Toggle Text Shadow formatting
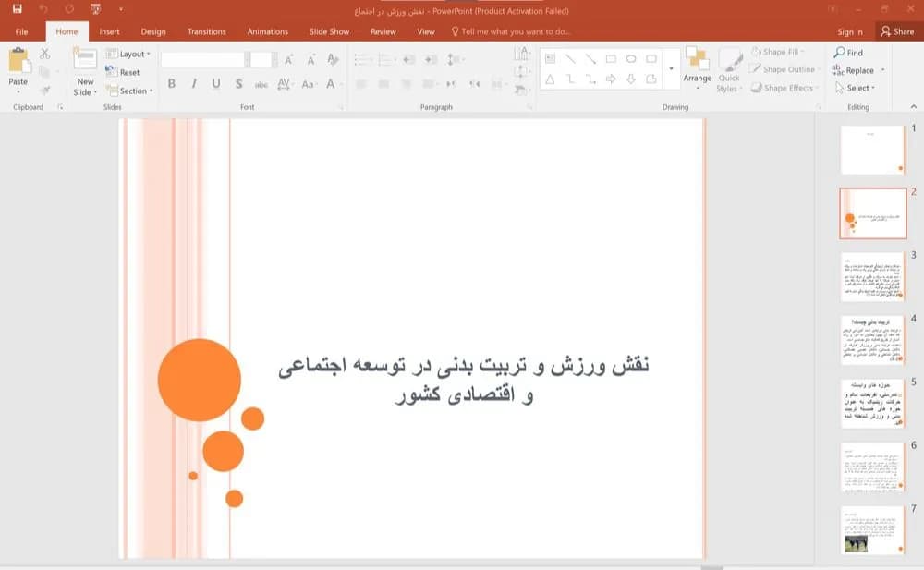 pos(238,84)
